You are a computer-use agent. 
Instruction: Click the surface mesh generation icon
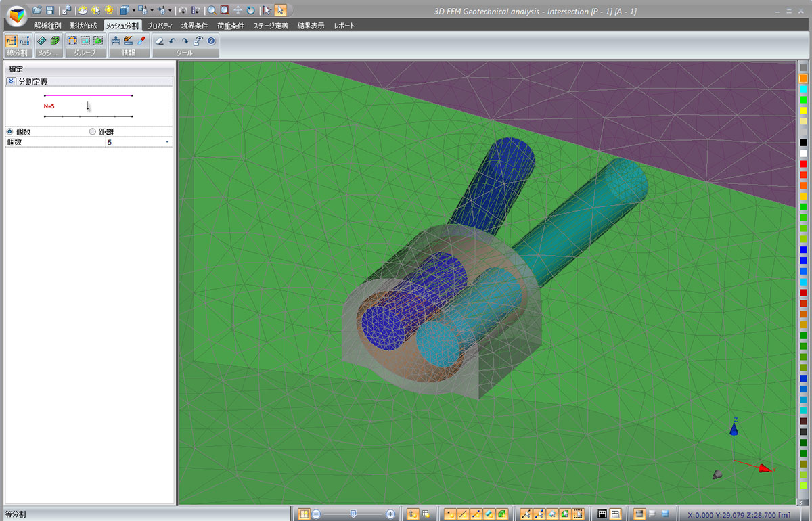pos(42,41)
